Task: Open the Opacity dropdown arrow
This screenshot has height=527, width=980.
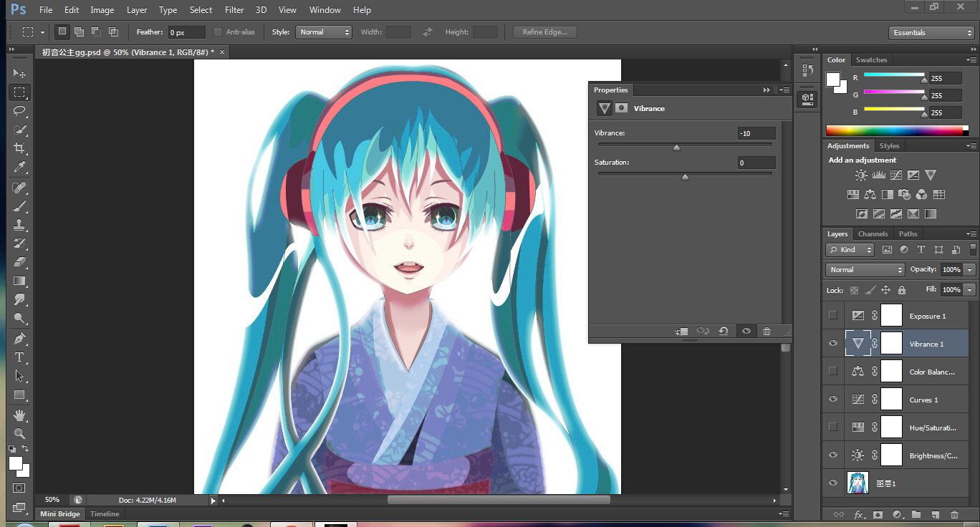Action: click(970, 270)
